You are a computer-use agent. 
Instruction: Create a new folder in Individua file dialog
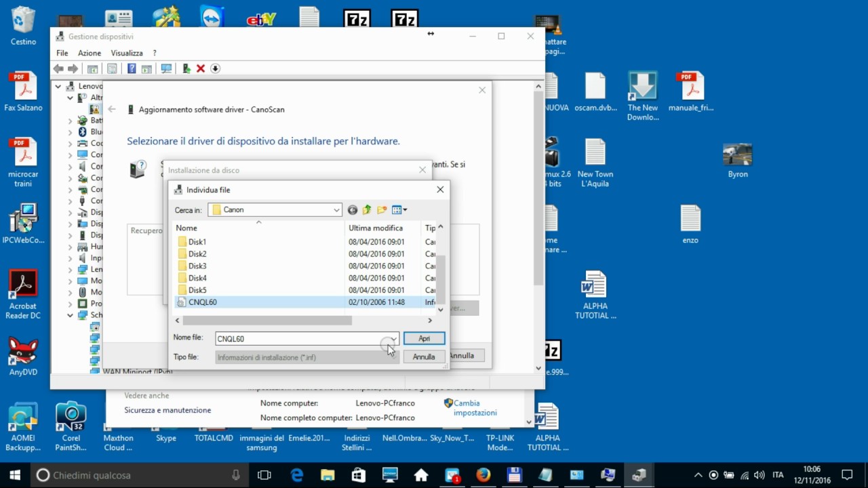tap(382, 210)
